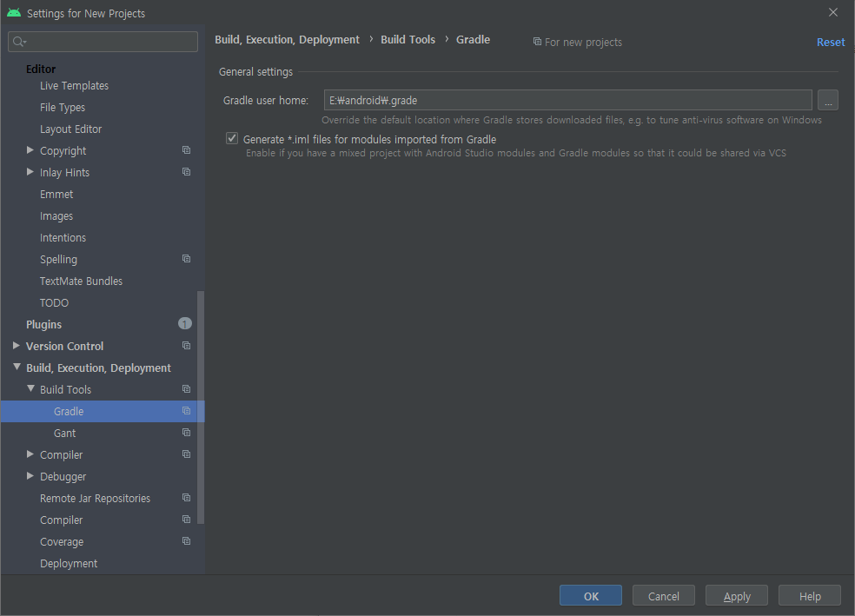
Task: Click the project-level icon beside lower Compiler
Action: [187, 519]
